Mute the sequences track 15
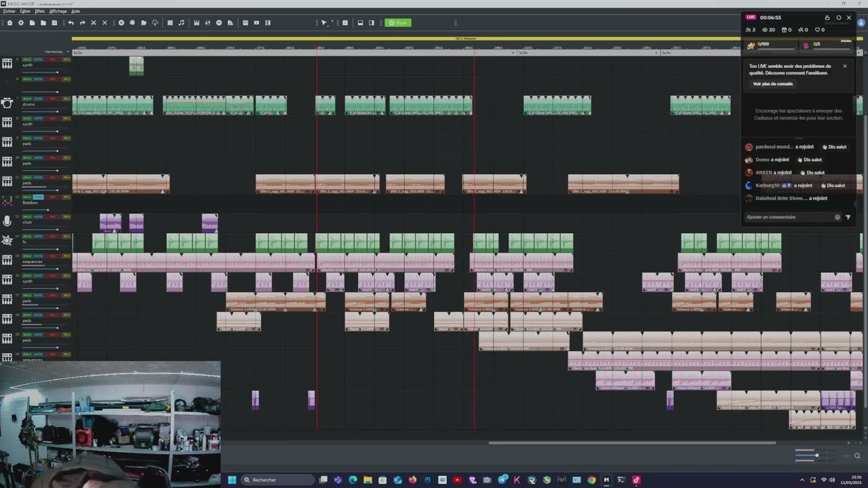 38,256
